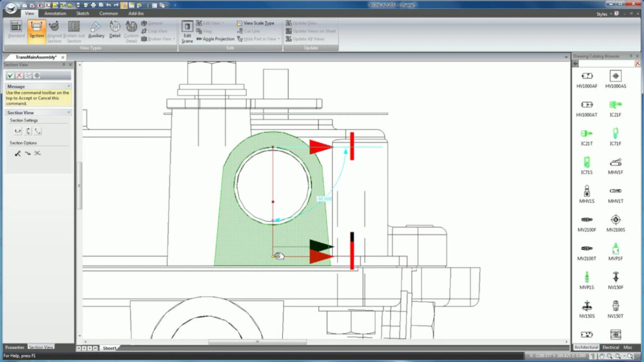Viewport: 644px width, 362px height.
Task: Accept the section command with green check
Action: coord(10,75)
